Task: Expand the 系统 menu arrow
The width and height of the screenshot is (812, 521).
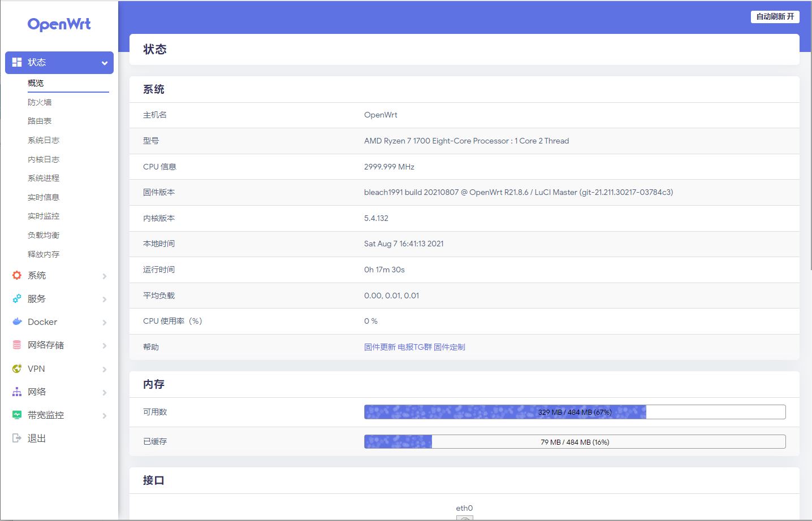Action: pyautogui.click(x=105, y=276)
